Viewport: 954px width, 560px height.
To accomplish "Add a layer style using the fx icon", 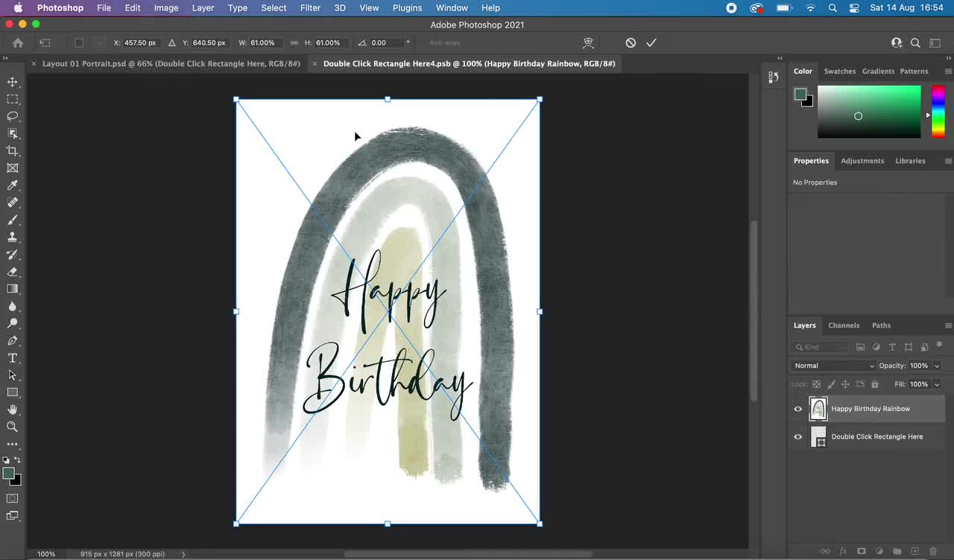I will (x=844, y=551).
